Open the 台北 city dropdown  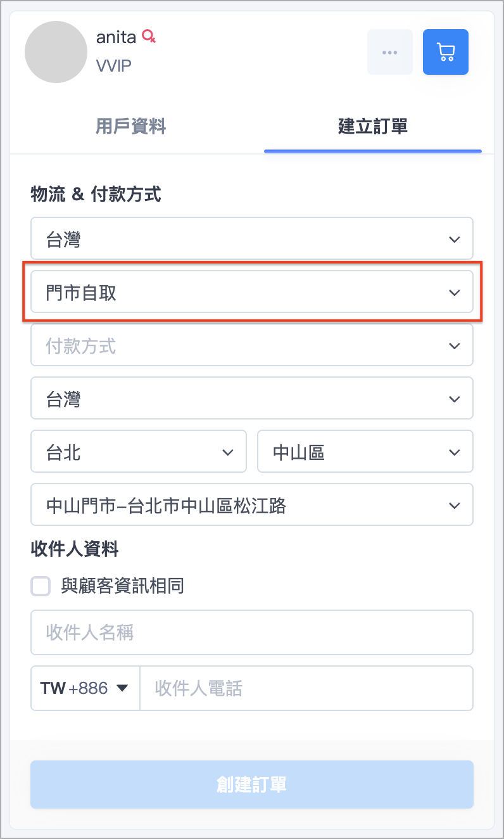[x=139, y=452]
